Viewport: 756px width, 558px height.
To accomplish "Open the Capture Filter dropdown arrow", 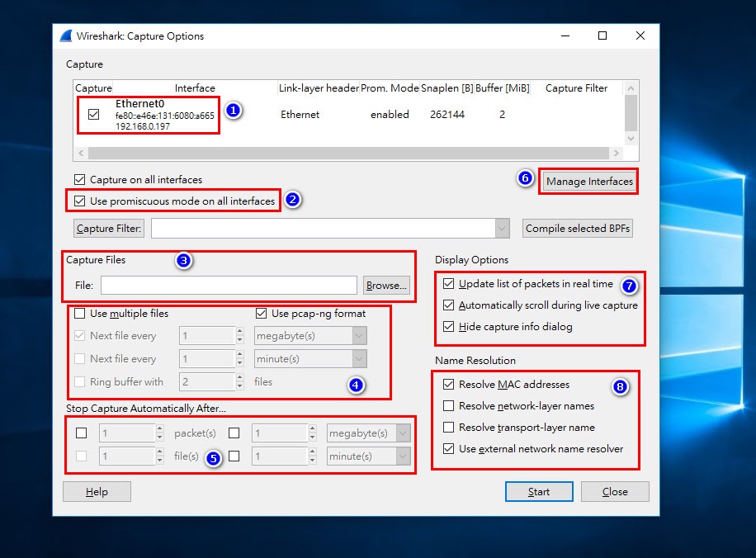I will tap(502, 228).
